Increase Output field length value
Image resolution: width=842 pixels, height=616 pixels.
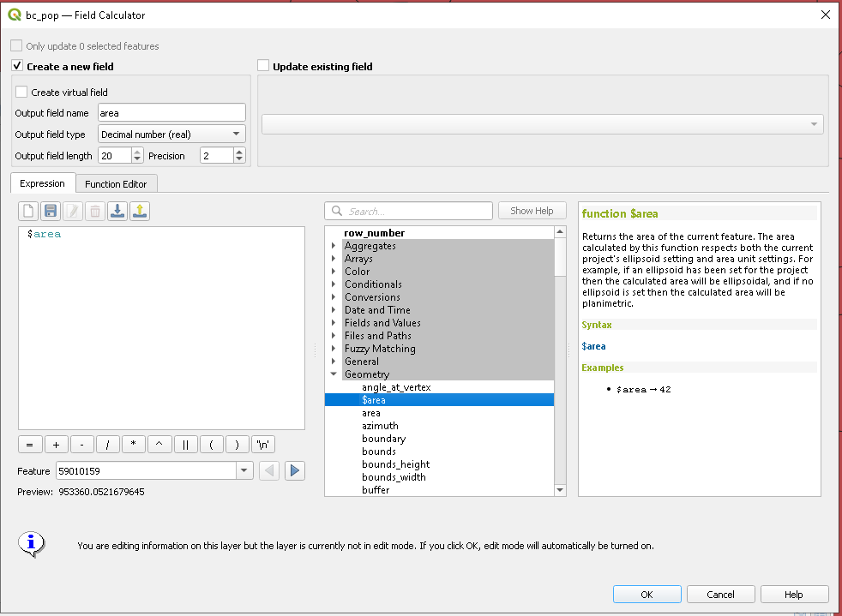[137, 152]
